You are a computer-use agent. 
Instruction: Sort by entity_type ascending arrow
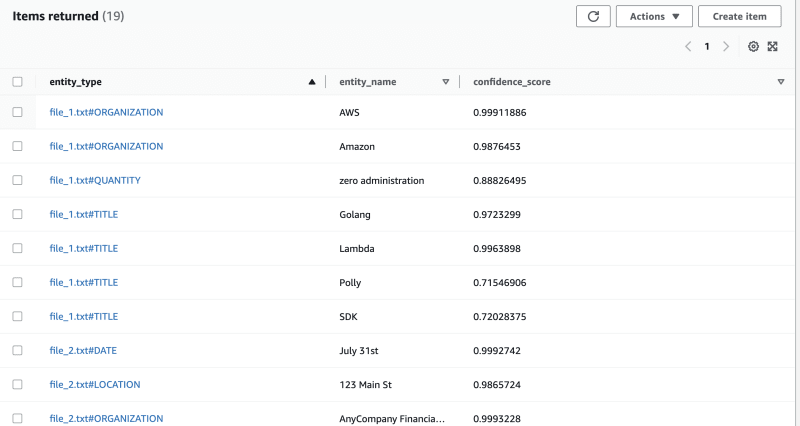(312, 82)
